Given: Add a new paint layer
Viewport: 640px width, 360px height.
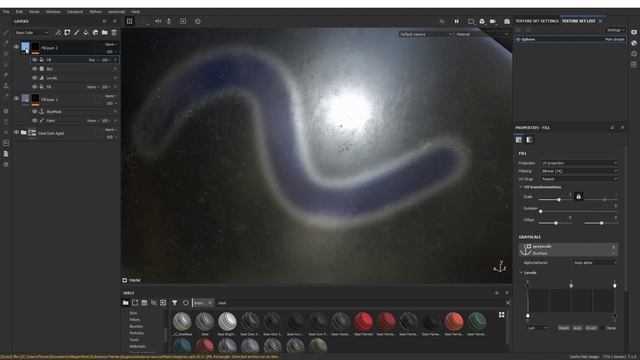Looking at the screenshot, I should coord(77,33).
